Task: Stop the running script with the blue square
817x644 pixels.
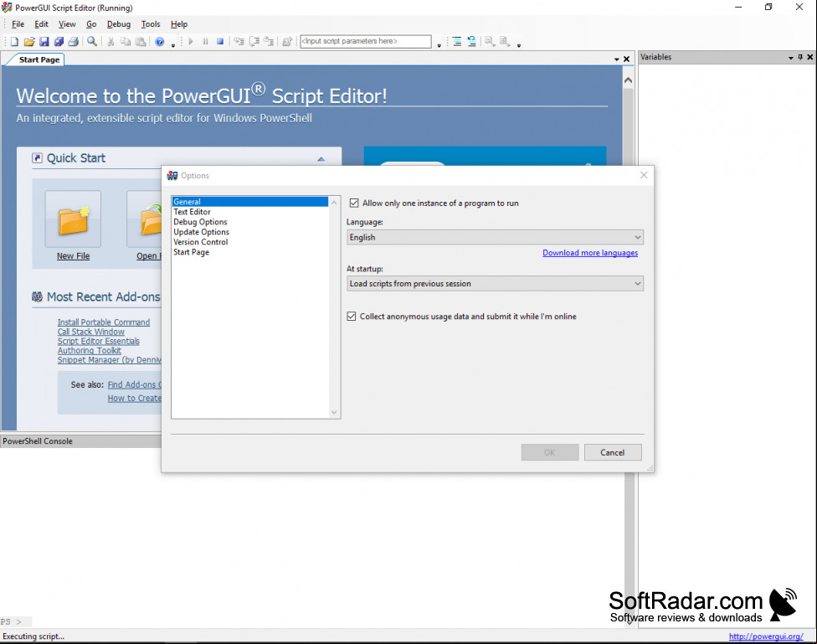Action: coord(220,41)
